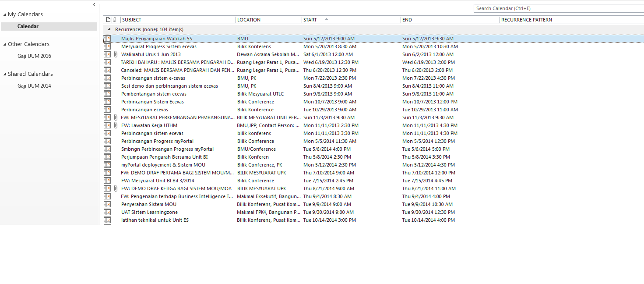The height and width of the screenshot is (284, 644).
Task: Select FW: DEMO DRAF PERTAMA BAGI SISTEM row
Action: [178, 173]
